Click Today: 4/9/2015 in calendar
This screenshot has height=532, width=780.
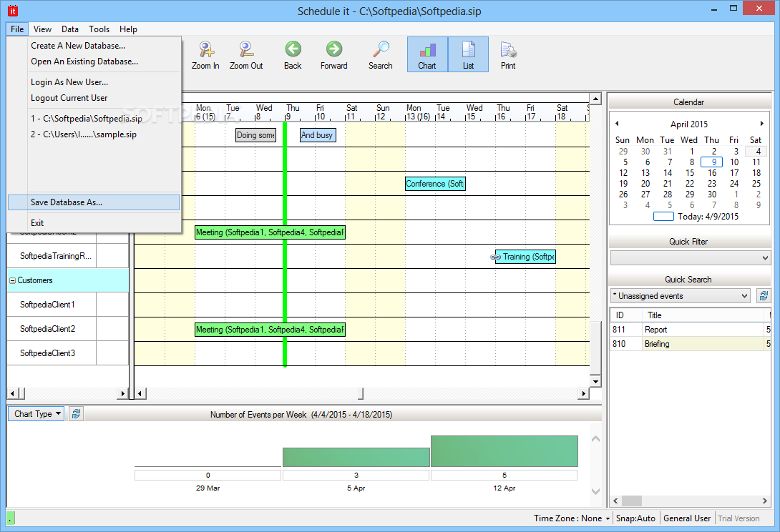click(708, 216)
